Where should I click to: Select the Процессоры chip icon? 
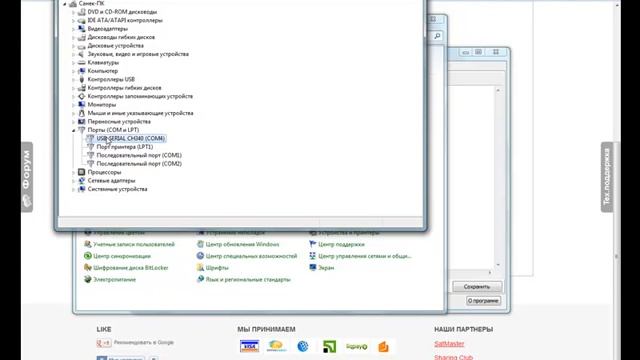[82, 172]
